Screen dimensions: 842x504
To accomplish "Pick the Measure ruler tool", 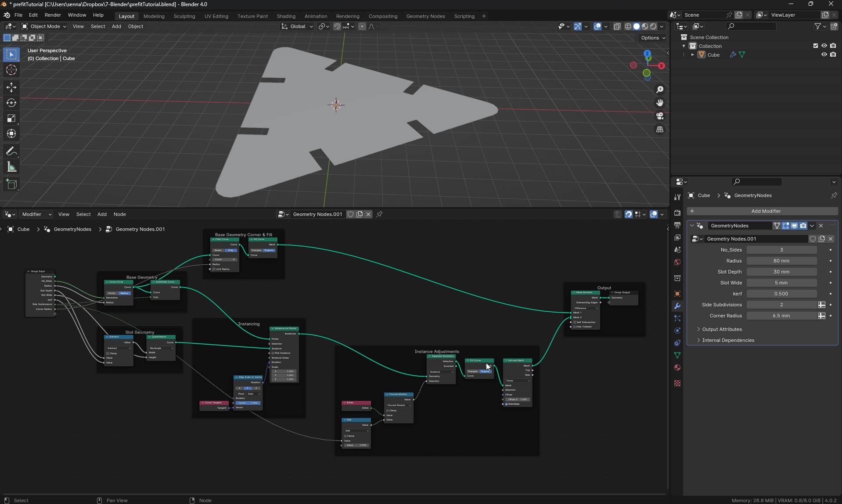I will (11, 167).
